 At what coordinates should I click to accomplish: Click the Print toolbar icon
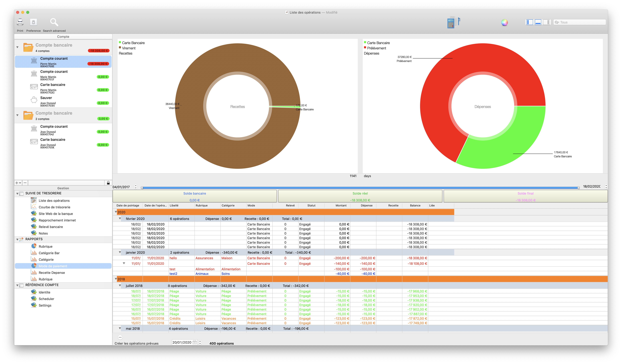coord(20,22)
